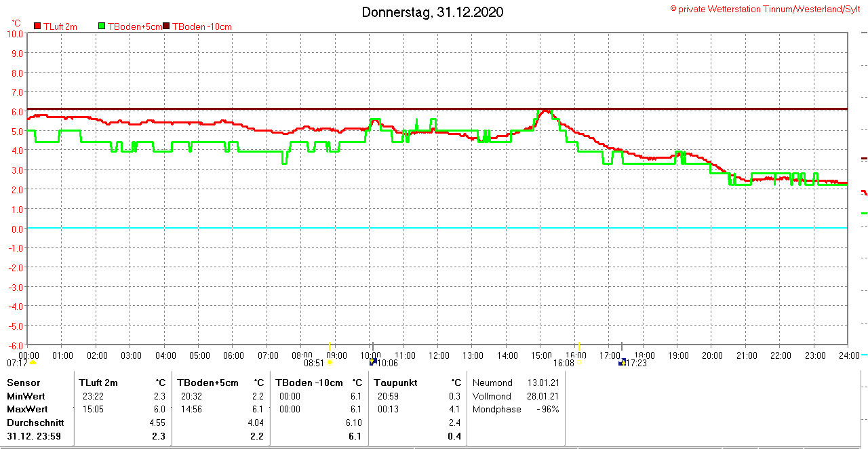Click the yellow sun icon next to 07:17
Viewport: 868px width, 449px height.
33,362
